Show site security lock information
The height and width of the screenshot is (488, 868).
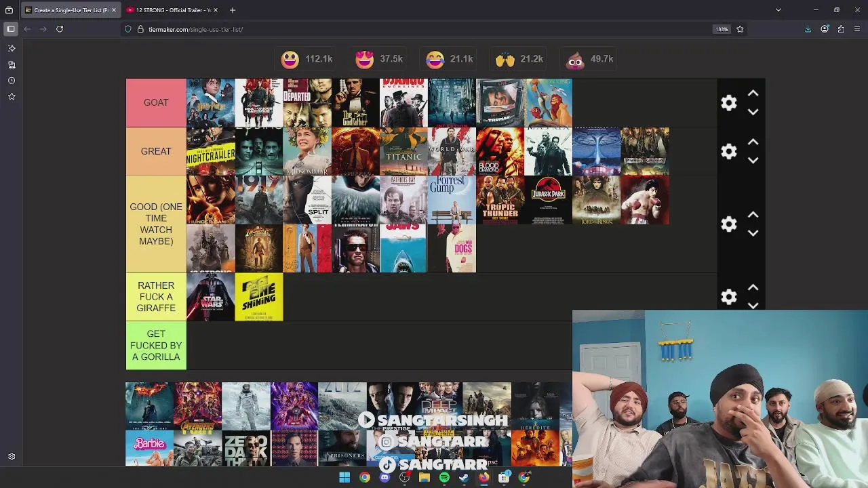(x=140, y=29)
